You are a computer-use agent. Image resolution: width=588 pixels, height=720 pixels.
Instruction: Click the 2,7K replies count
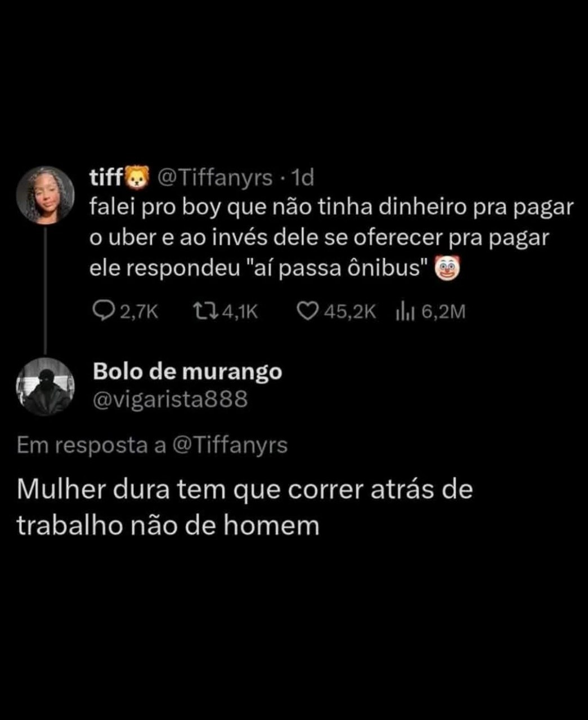(x=139, y=312)
